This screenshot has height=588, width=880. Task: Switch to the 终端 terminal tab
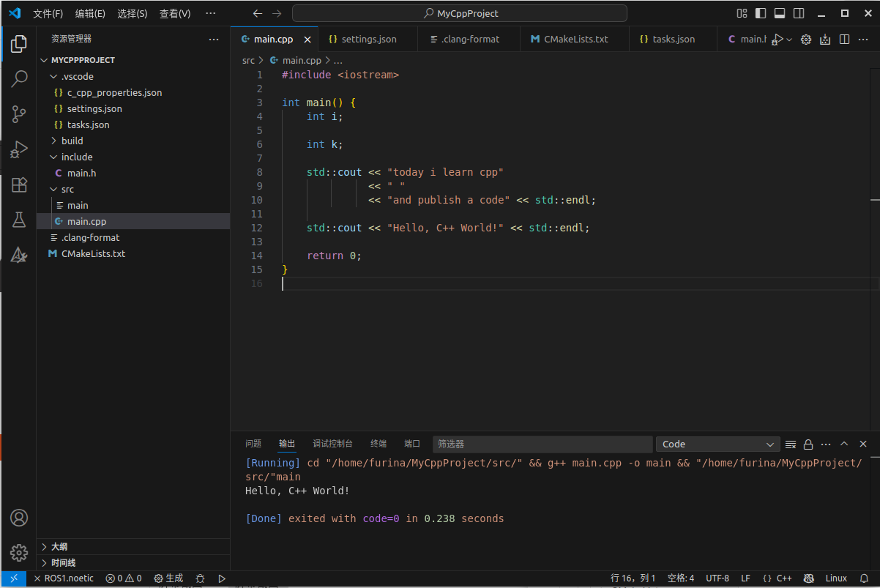[379, 444]
